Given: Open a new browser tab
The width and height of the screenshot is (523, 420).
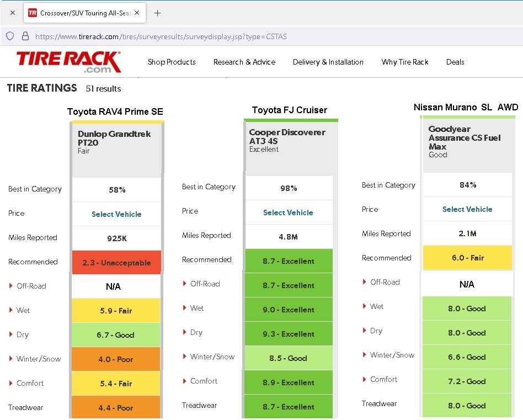Looking at the screenshot, I should click(157, 13).
